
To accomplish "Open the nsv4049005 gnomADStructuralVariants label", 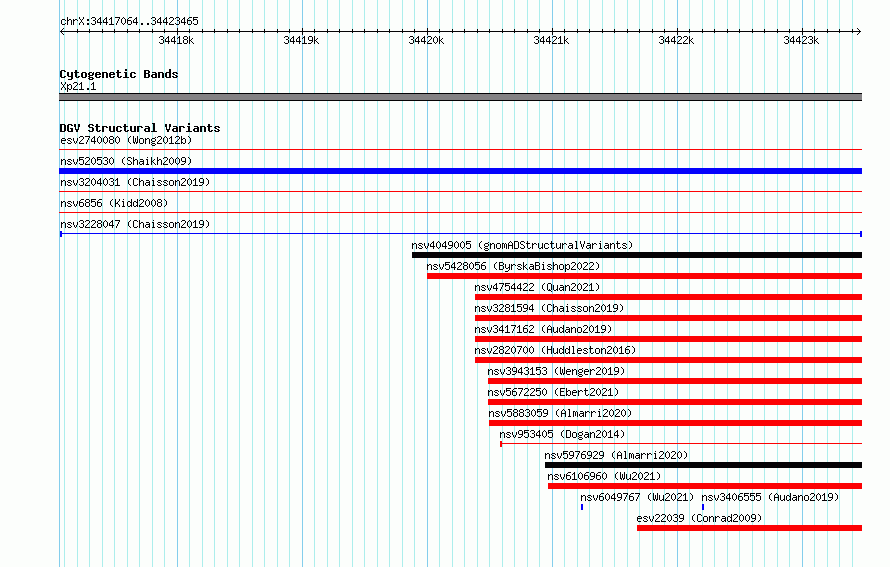I will [x=522, y=245].
